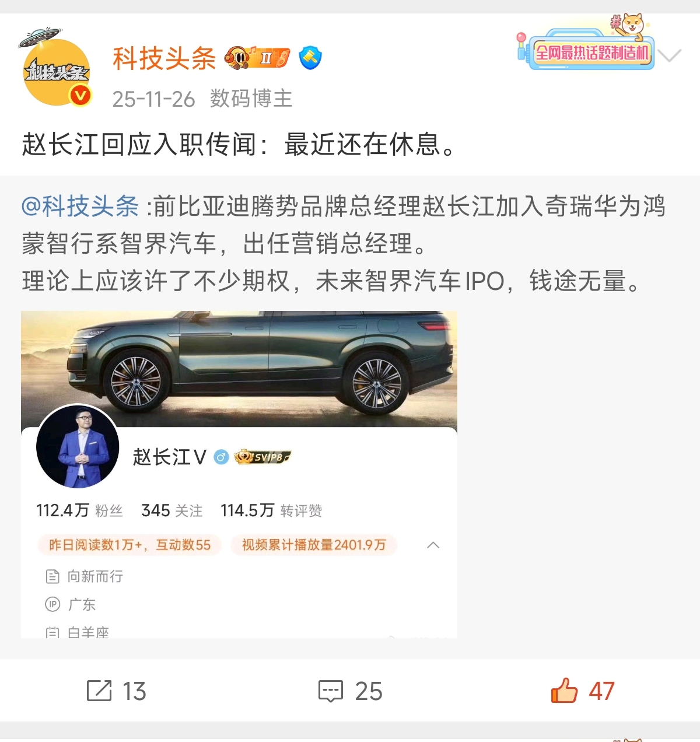Open the 112.4万 粉丝 followers count
This screenshot has width=700, height=742.
(x=79, y=511)
